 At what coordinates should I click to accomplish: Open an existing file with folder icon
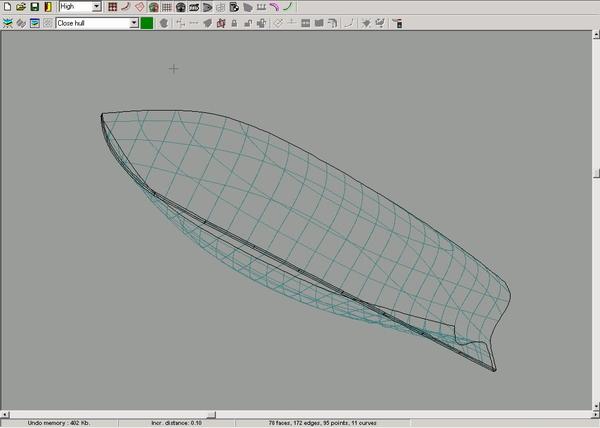tap(21, 7)
